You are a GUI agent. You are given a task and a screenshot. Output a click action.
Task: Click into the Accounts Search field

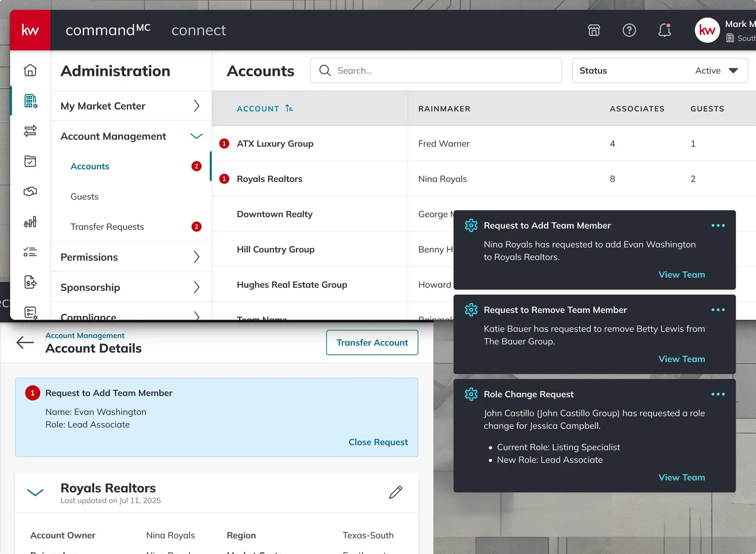(436, 70)
